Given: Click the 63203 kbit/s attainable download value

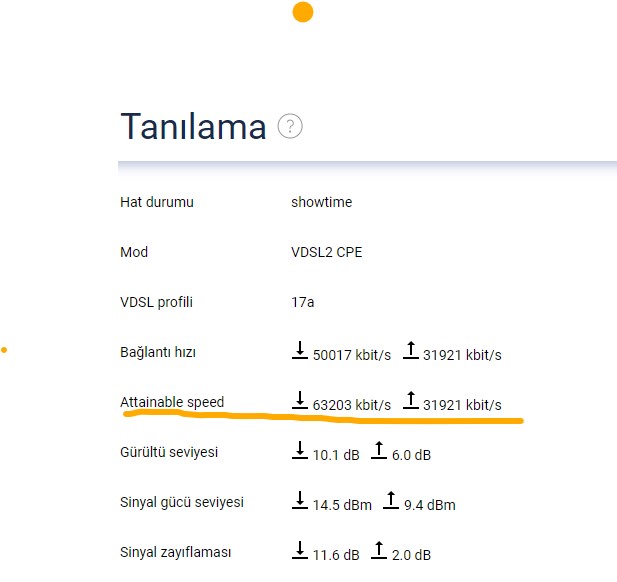Looking at the screenshot, I should click(x=352, y=405).
